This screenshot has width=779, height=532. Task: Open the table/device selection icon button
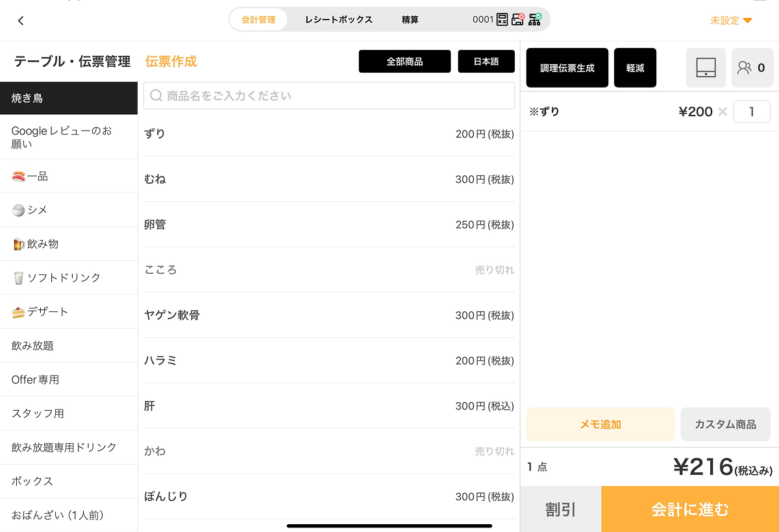pos(706,67)
